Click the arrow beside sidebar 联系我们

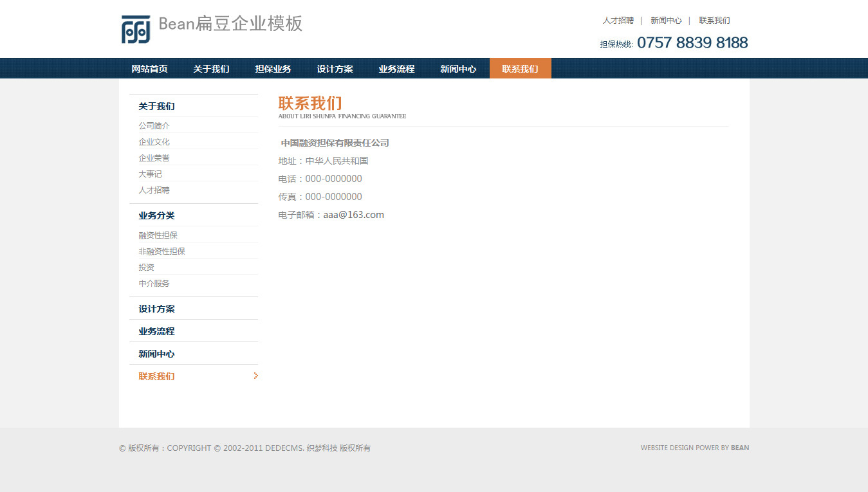pyautogui.click(x=255, y=376)
